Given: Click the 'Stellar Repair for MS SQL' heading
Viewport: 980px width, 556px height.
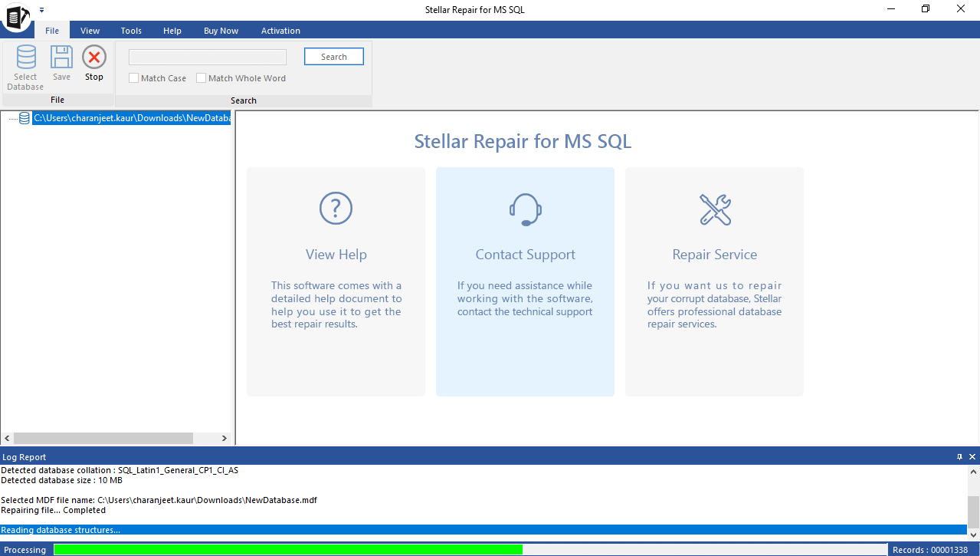Looking at the screenshot, I should [x=523, y=141].
